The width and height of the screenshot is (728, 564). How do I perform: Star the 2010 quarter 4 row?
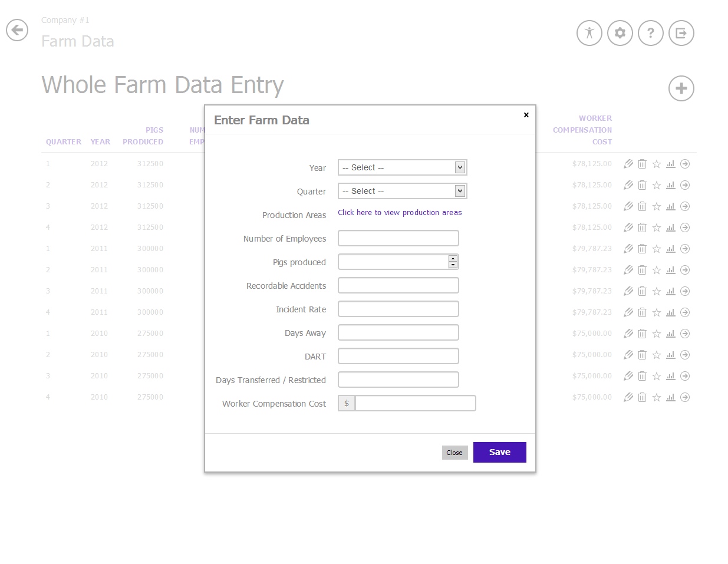pos(657,397)
